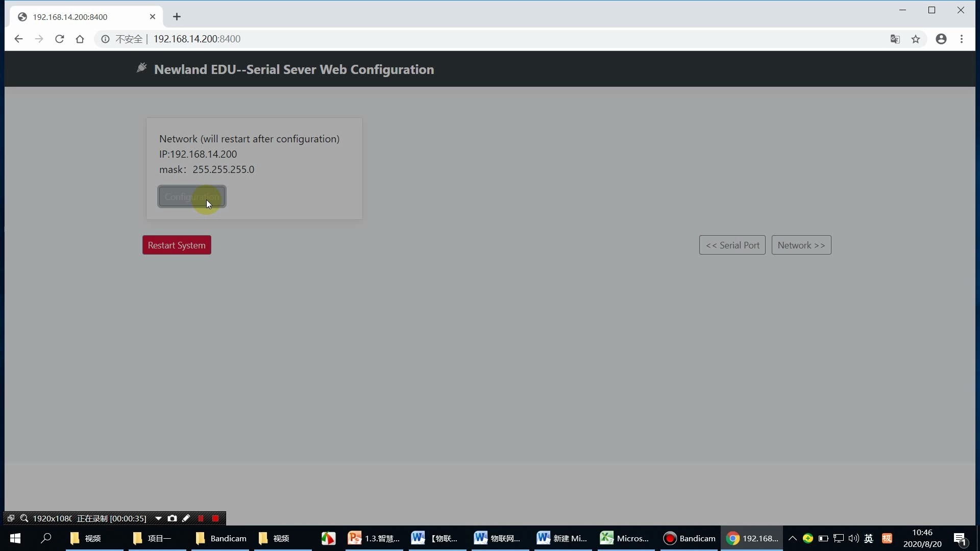Open Windows notification center
The image size is (980, 551).
tap(960, 538)
